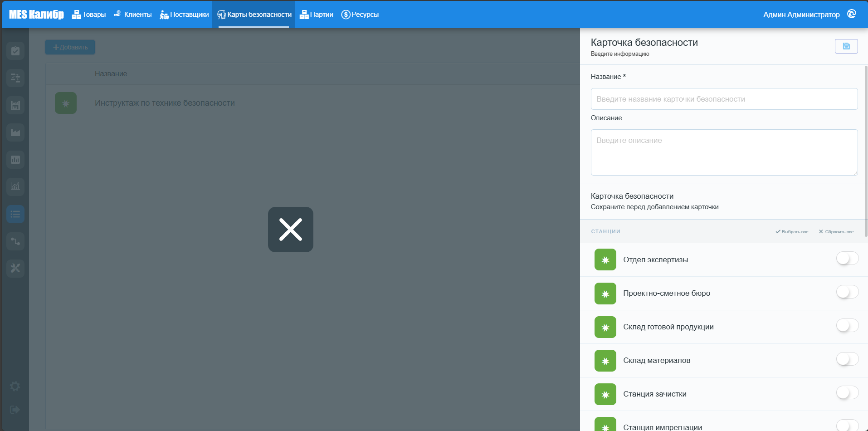Click Сбросить все for stations
Viewport: 868px width, 431px height.
click(x=836, y=232)
